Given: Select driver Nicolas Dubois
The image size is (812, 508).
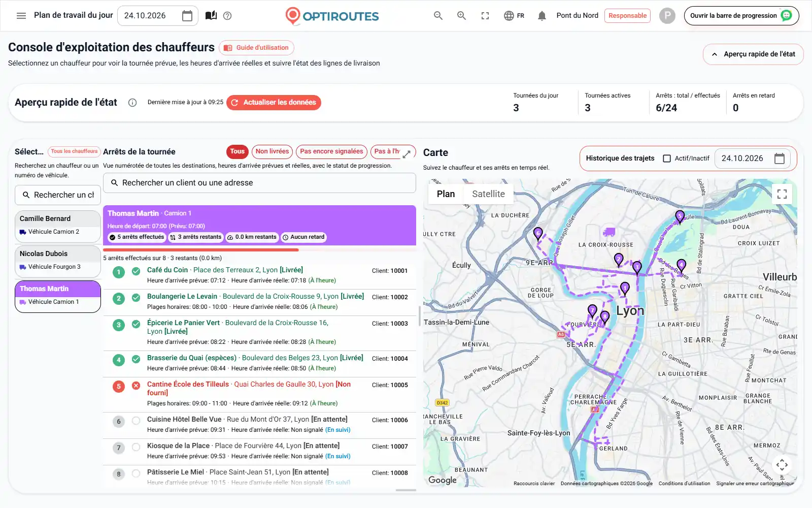Looking at the screenshot, I should tap(58, 261).
